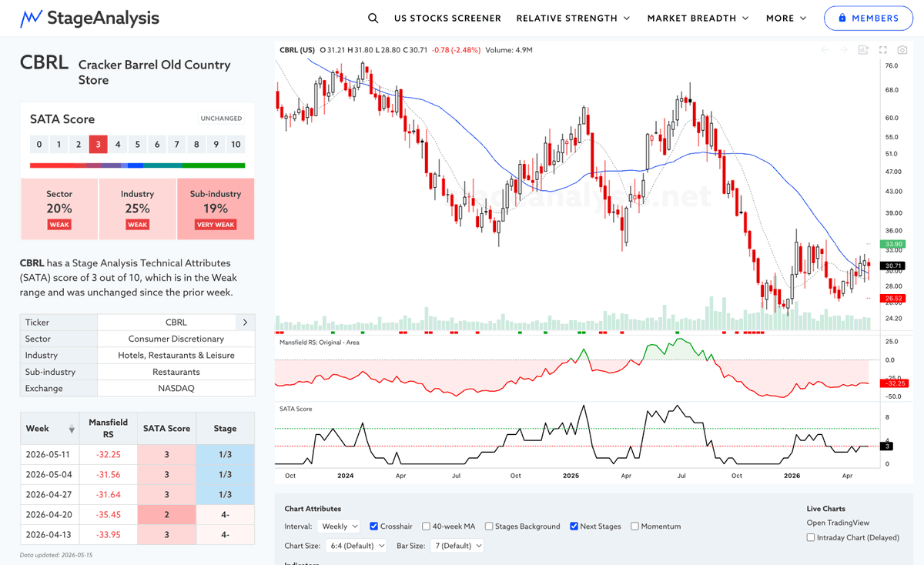This screenshot has height=565, width=924.
Task: Open the search magnifier icon
Action: click(x=373, y=18)
